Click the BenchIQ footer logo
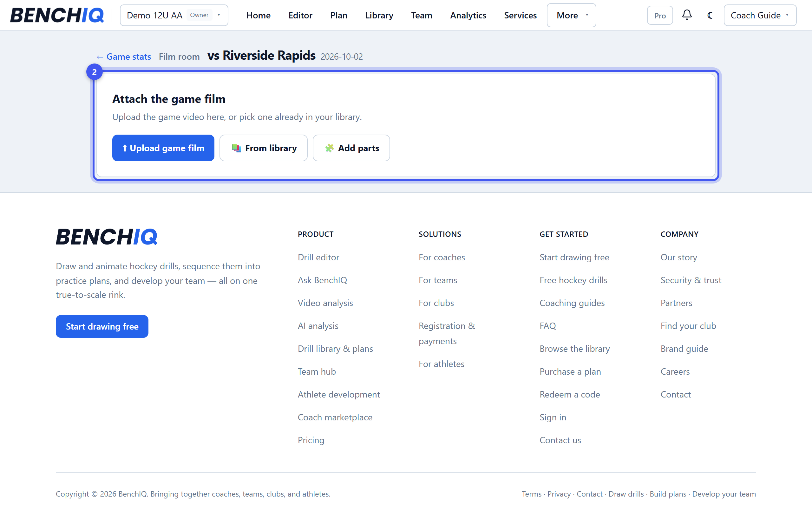Image resolution: width=812 pixels, height=508 pixels. [106, 237]
